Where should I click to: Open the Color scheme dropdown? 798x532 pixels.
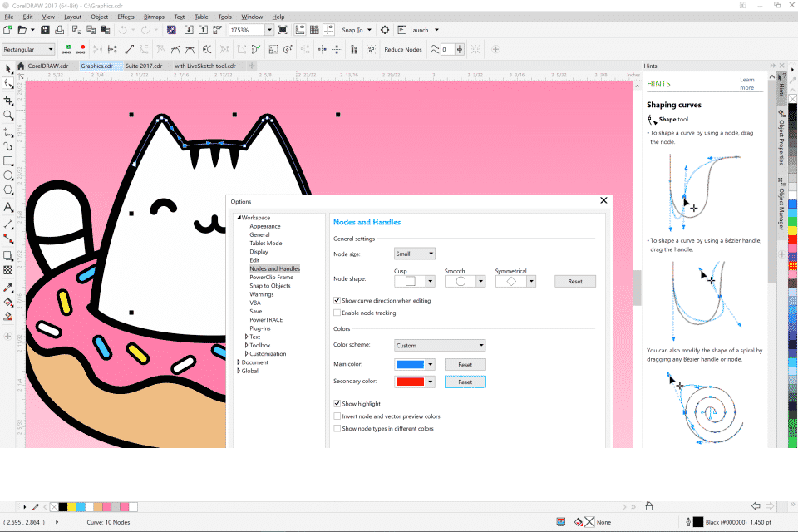point(440,345)
